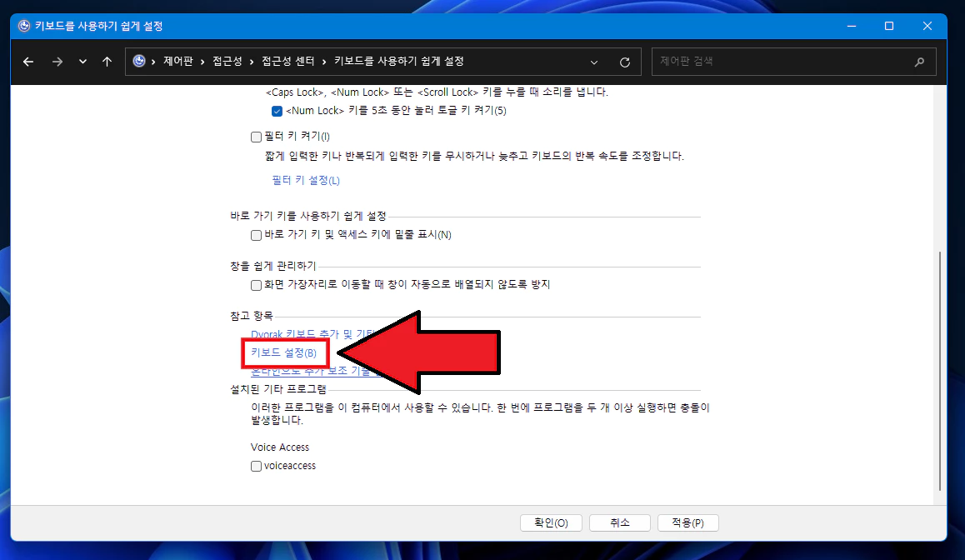Image resolution: width=965 pixels, height=560 pixels.
Task: Click 확인(O) button
Action: pos(552,522)
